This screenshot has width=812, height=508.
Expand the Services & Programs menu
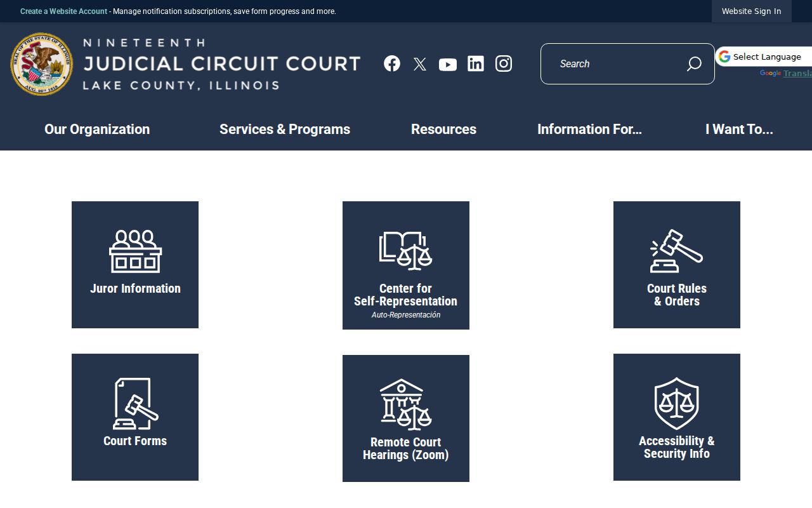285,129
